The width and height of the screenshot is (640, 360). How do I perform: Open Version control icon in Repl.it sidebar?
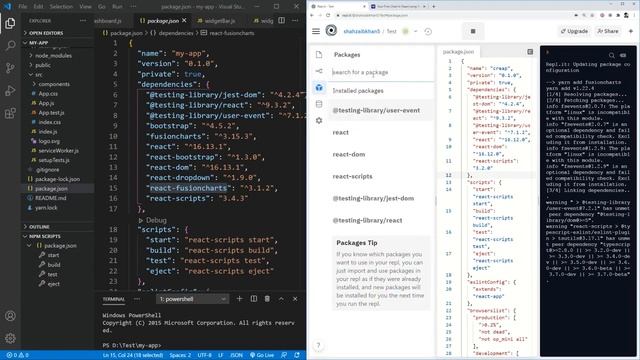click(319, 71)
